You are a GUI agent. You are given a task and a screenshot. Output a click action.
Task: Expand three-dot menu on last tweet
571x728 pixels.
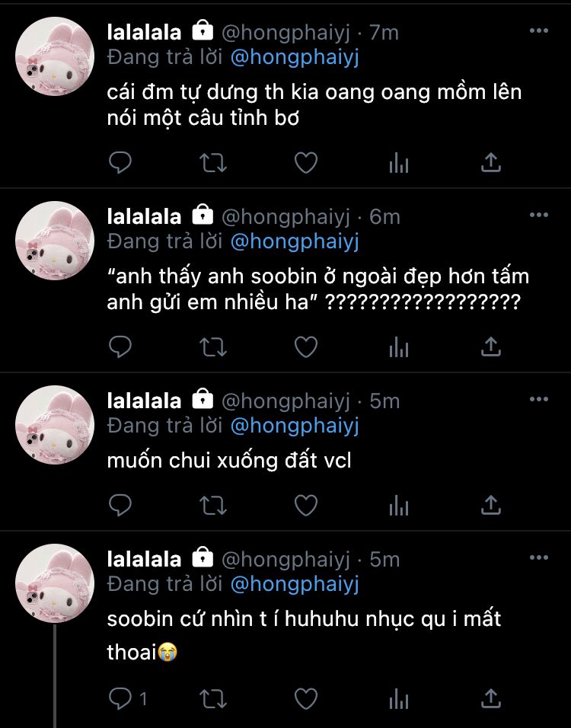(538, 557)
